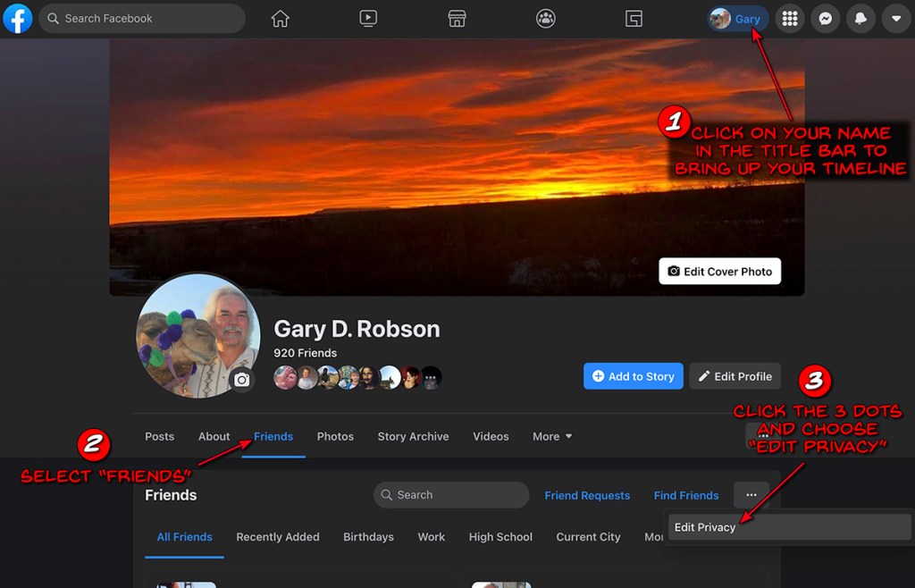Image resolution: width=915 pixels, height=588 pixels.
Task: Open the Groups icon
Action: (x=545, y=19)
